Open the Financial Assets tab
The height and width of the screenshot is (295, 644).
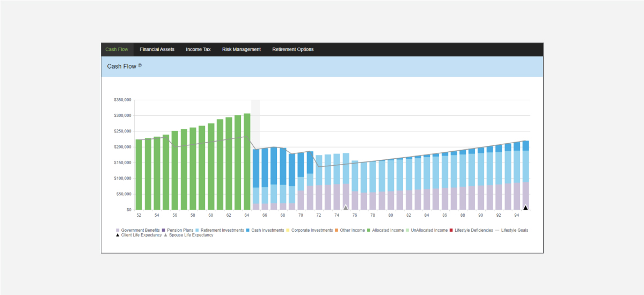[x=157, y=49]
